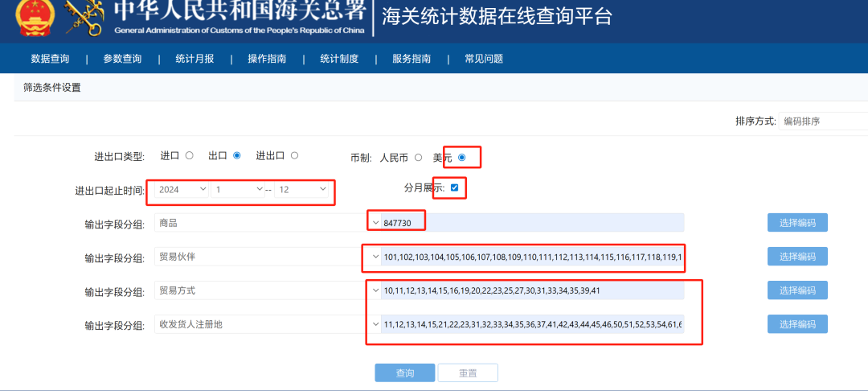Viewport: 868px width, 391px height.
Task: Click the national emblem logo
Action: (35, 17)
